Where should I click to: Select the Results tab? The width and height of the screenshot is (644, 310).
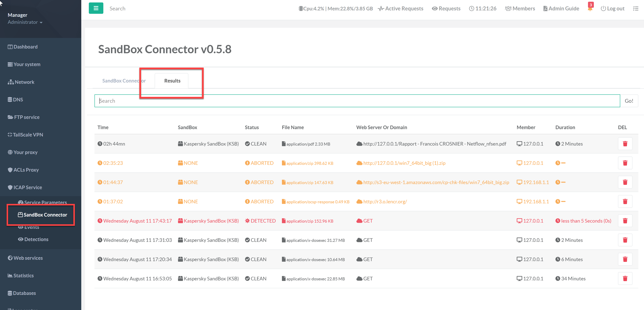[x=172, y=81]
